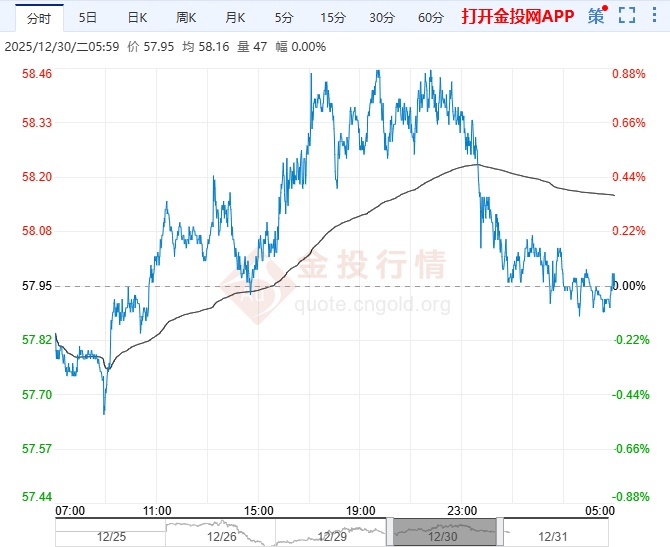Click the 57.44 bottom price label

coord(37,497)
